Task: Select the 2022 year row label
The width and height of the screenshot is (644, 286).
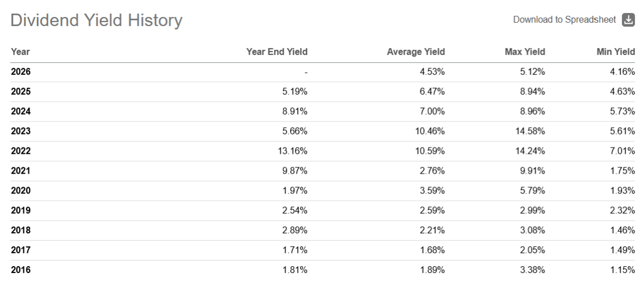Action: pyautogui.click(x=20, y=152)
